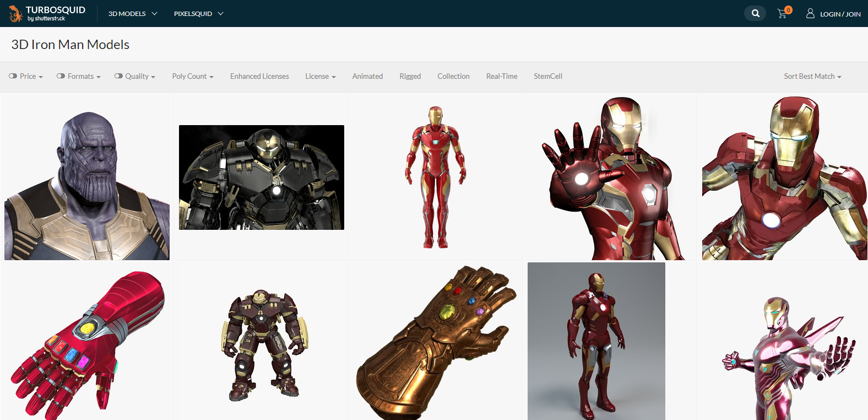The width and height of the screenshot is (868, 420).
Task: Open the running Iron Man close-up thumbnail
Action: (x=784, y=177)
